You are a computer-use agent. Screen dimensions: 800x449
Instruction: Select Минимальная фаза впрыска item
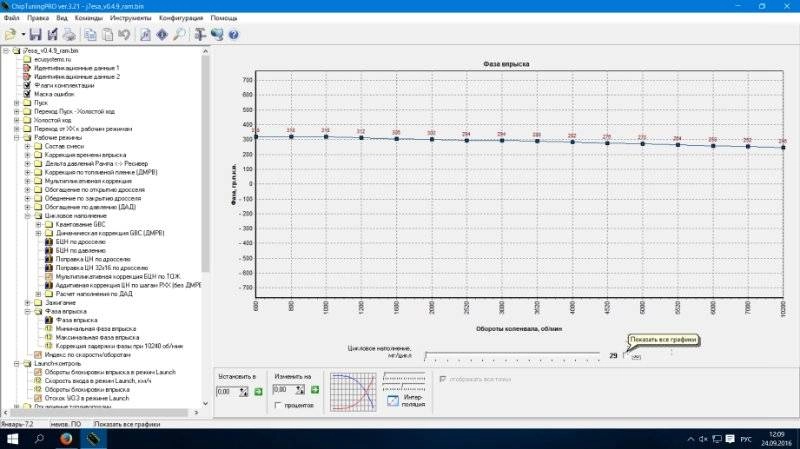(96, 329)
